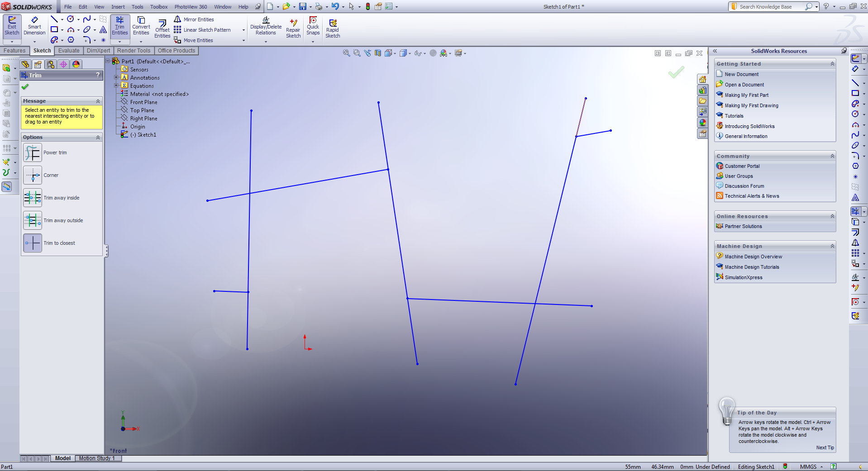Collapse the Options section in Trim panel
The image size is (868, 471).
point(98,137)
